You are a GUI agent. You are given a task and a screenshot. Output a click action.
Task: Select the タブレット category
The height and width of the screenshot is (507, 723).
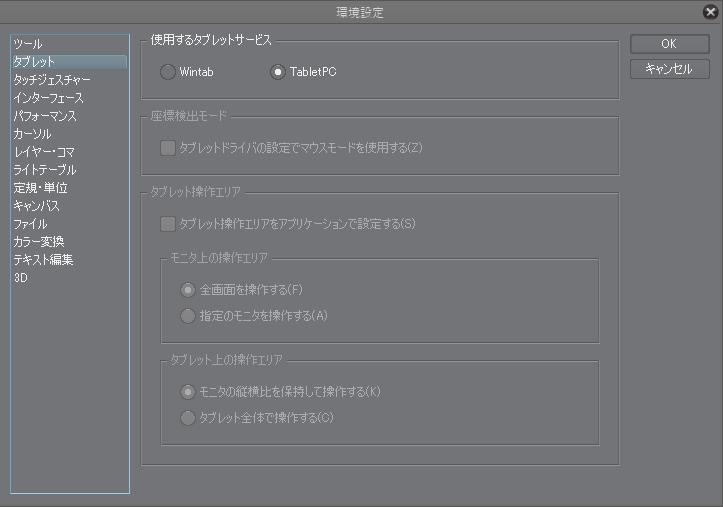(x=69, y=62)
